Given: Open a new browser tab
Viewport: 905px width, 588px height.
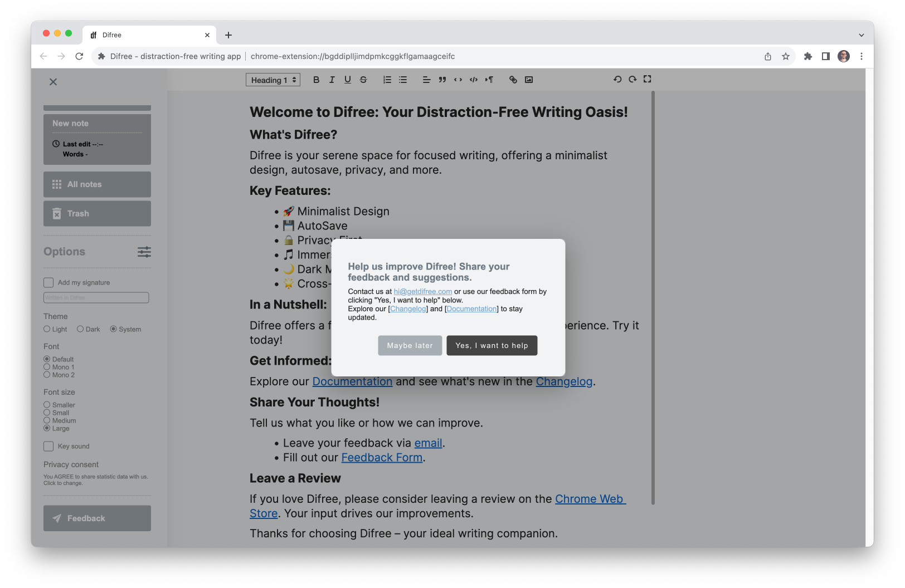Looking at the screenshot, I should point(228,35).
